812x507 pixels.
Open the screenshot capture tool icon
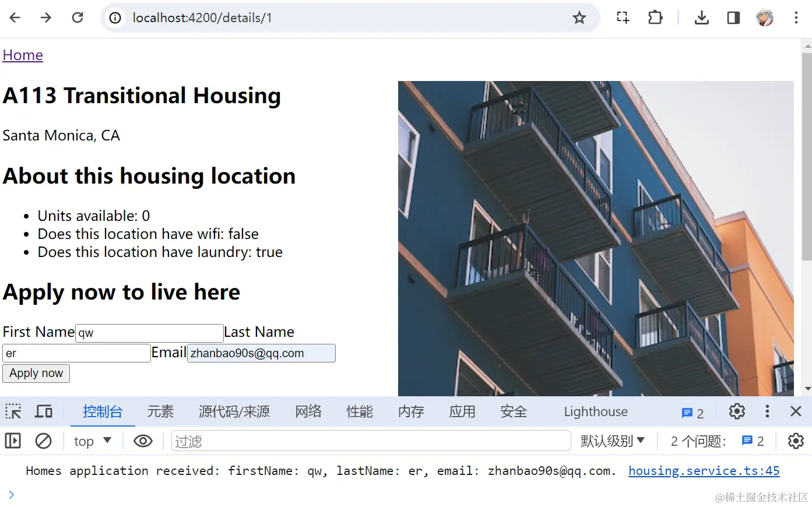coord(623,17)
